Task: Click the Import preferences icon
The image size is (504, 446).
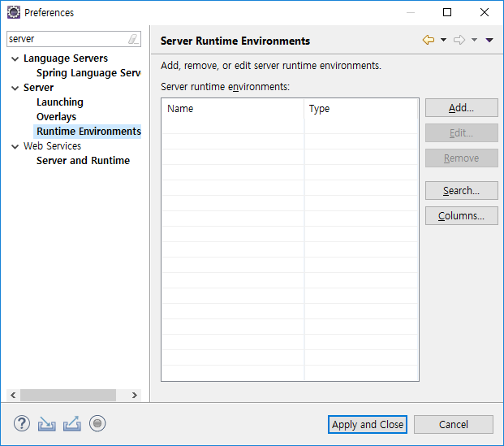Action: [47, 423]
